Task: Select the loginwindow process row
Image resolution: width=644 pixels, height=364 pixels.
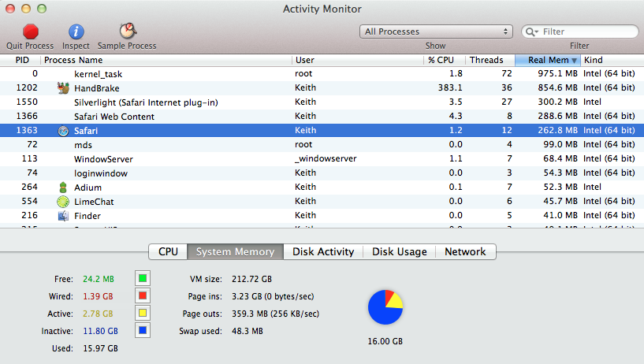Action: 322,173
